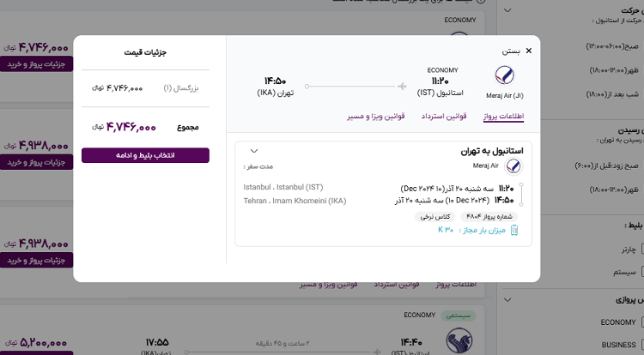Click the small Meraj Air logo in flight card
Viewport: 644px width, 355px height.
[513, 166]
